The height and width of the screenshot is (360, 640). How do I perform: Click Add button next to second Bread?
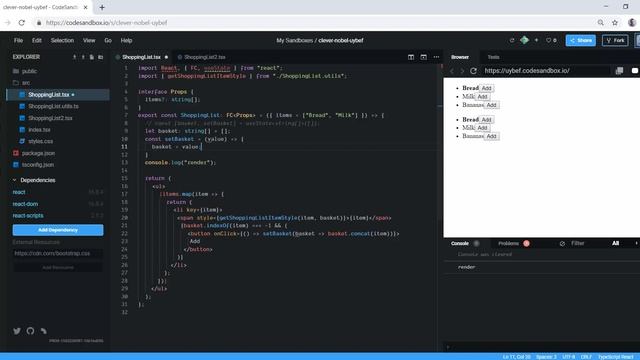(487, 120)
